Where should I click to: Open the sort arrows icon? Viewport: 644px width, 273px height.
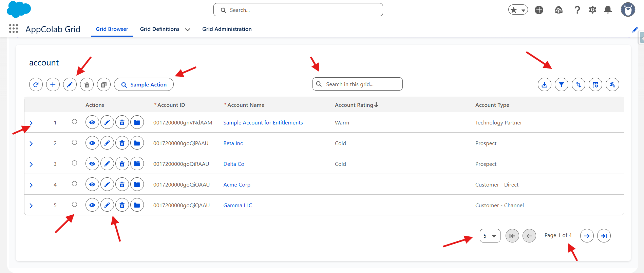pyautogui.click(x=579, y=84)
